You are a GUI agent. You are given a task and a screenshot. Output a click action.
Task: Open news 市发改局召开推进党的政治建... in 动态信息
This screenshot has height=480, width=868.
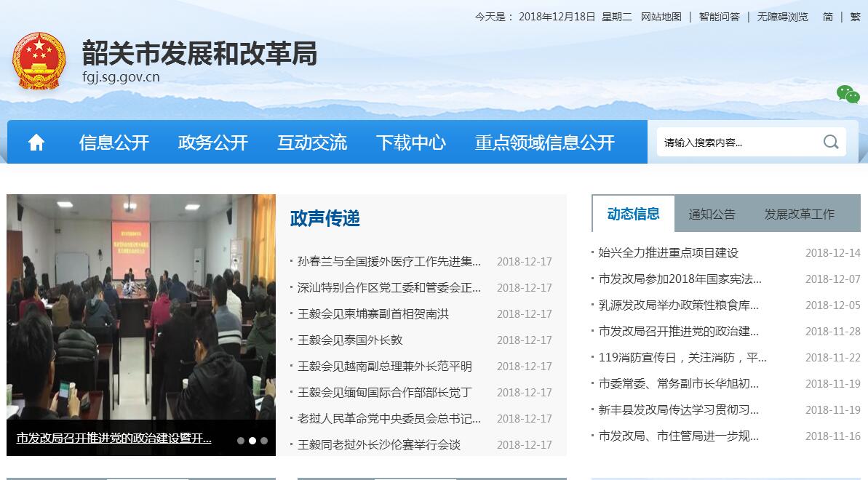point(679,331)
